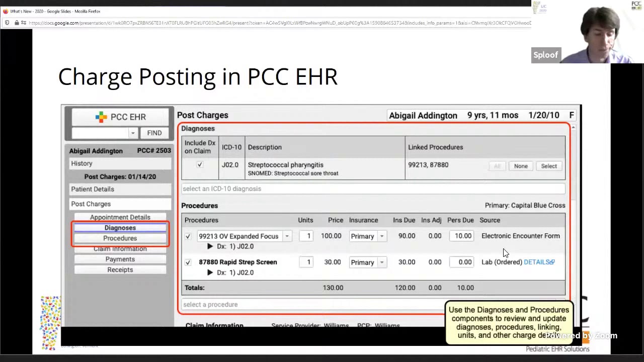This screenshot has height=362, width=644.
Task: Open the patient search dropdown arrow
Action: [133, 133]
